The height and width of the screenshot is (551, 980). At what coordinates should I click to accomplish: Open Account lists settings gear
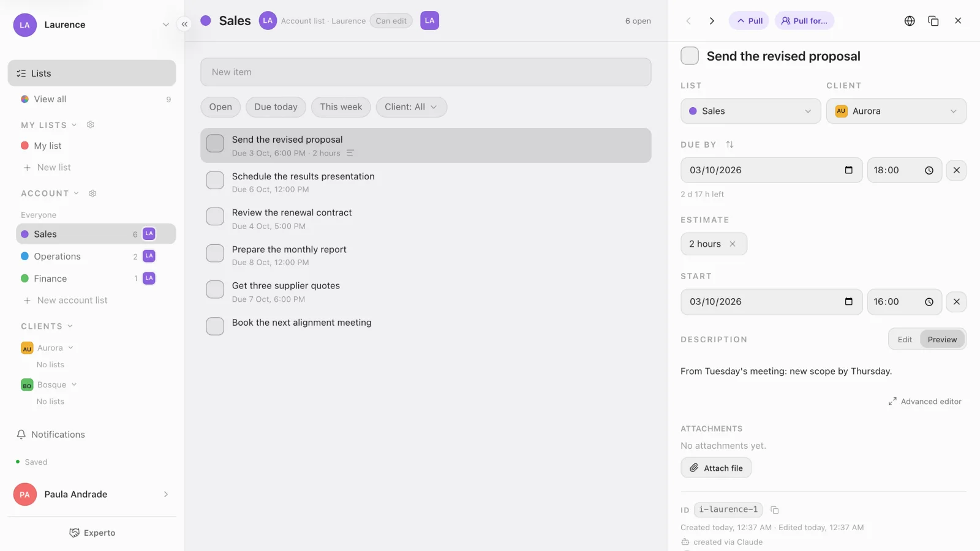(92, 193)
